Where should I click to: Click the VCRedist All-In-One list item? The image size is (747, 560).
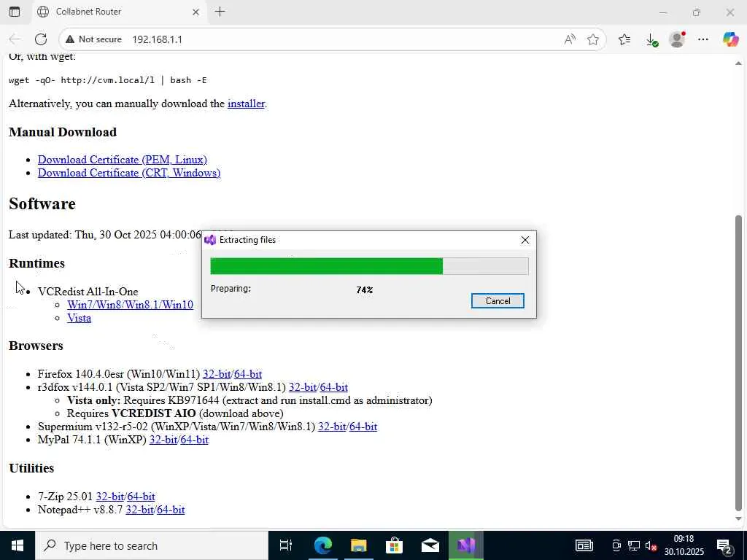pyautogui.click(x=88, y=292)
